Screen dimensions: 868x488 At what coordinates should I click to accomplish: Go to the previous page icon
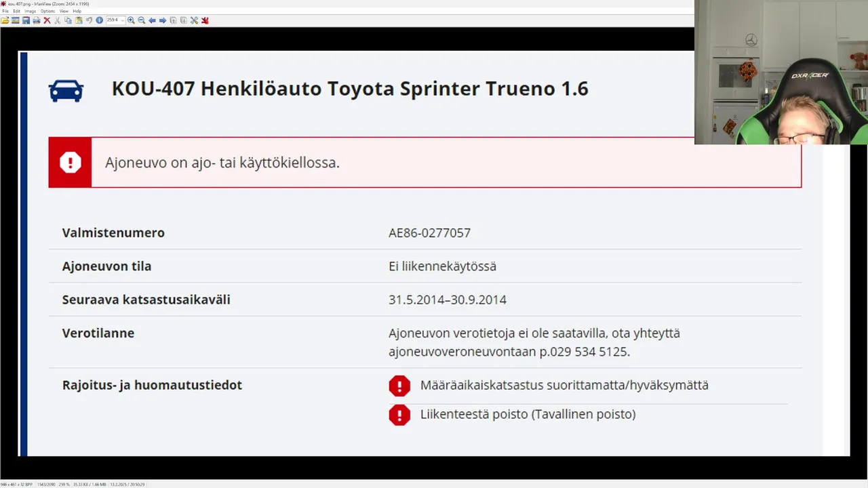[173, 20]
